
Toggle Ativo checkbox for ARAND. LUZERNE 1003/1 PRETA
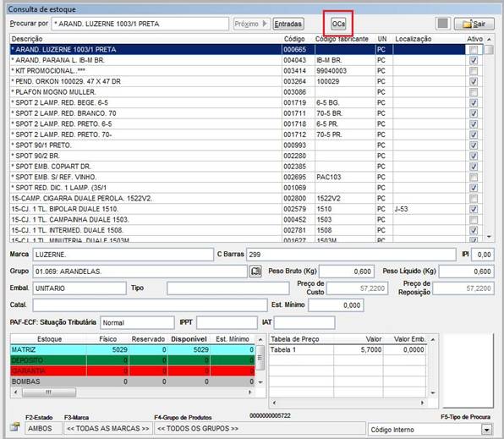click(x=474, y=50)
